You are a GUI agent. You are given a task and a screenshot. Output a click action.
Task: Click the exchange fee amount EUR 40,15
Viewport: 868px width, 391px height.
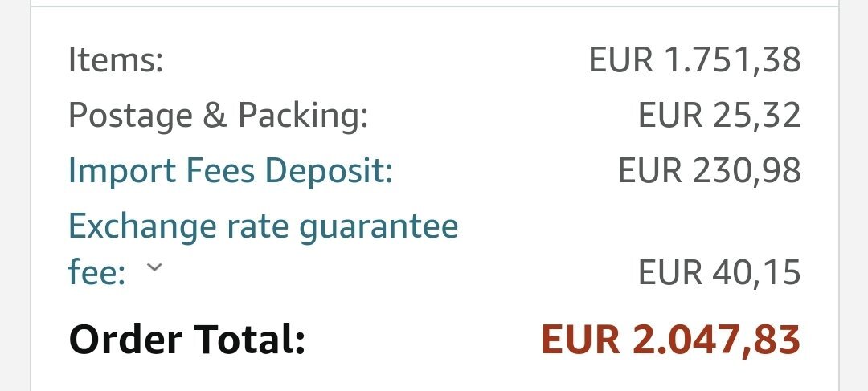click(x=719, y=273)
